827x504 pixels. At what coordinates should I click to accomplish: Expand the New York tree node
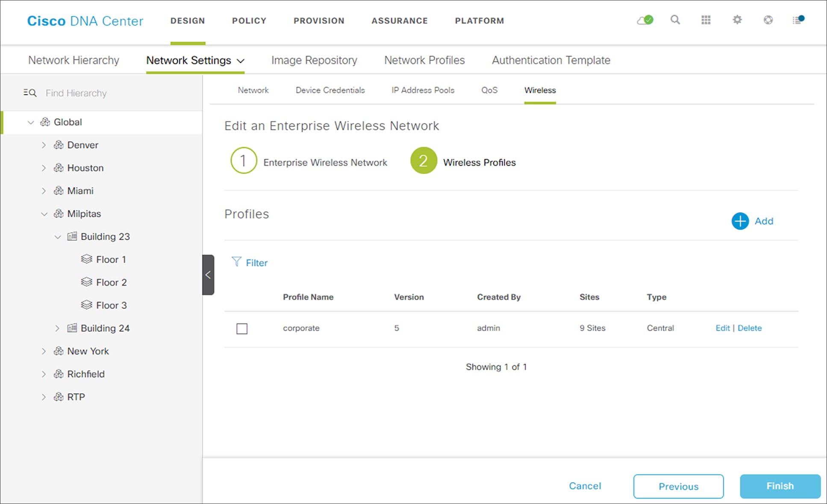(44, 351)
